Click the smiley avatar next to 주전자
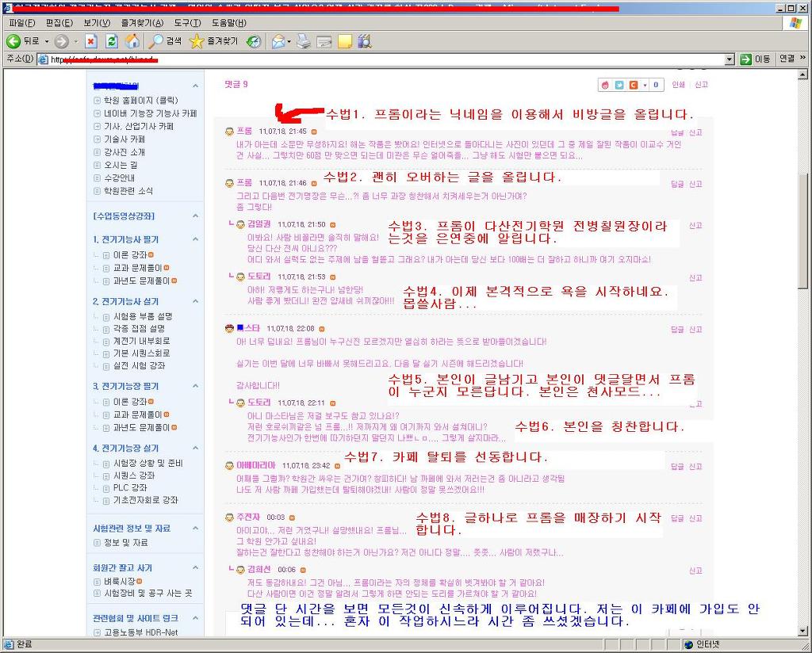The image size is (812, 653). coord(229,517)
